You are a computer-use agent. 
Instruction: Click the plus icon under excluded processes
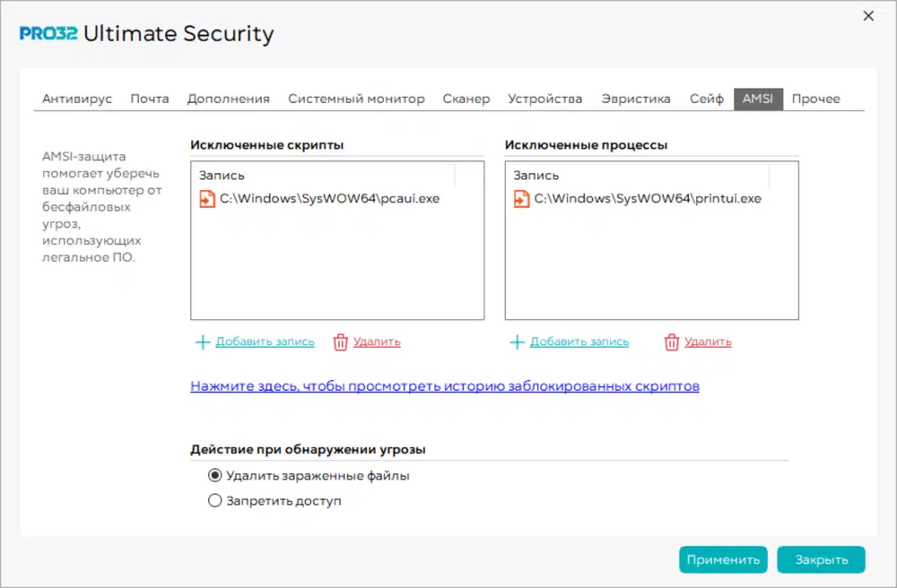coord(517,342)
